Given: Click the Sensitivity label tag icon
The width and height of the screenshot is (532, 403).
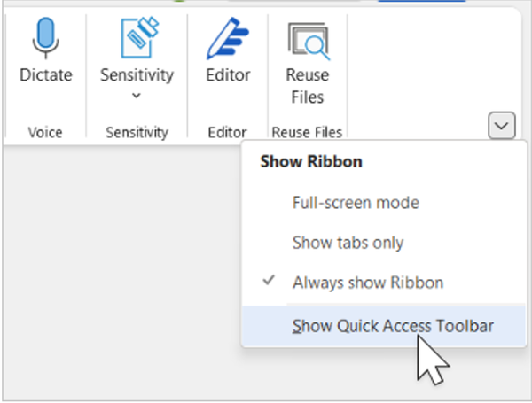Looking at the screenshot, I should coord(137,37).
